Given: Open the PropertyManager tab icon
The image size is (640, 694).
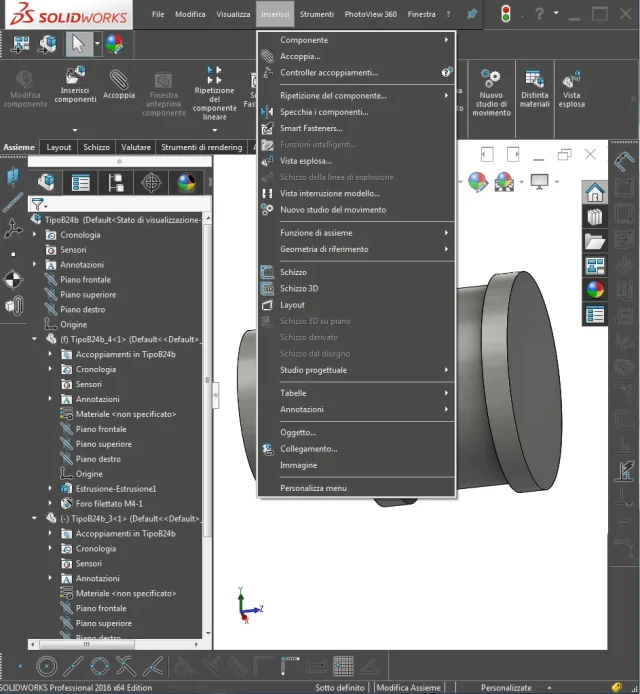Looking at the screenshot, I should [x=81, y=182].
